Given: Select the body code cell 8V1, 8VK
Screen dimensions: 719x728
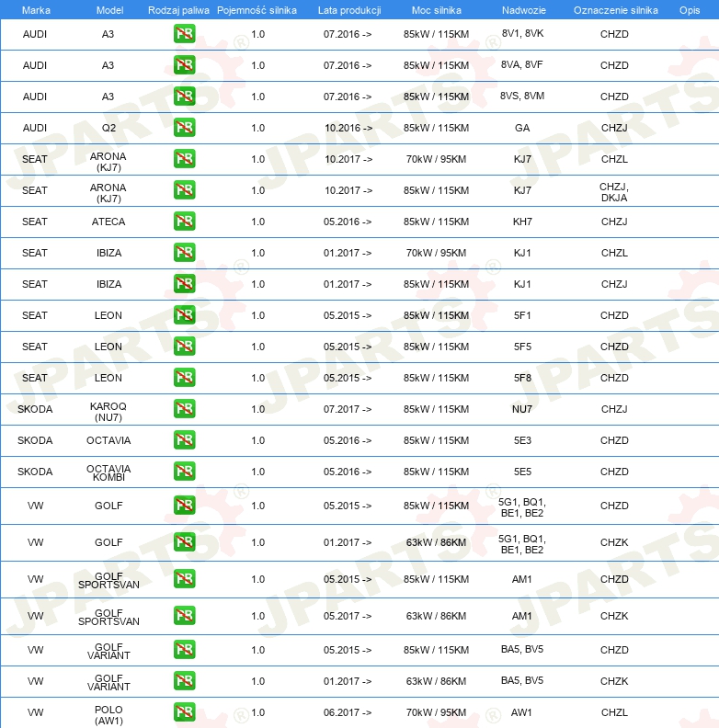Looking at the screenshot, I should pos(522,33).
